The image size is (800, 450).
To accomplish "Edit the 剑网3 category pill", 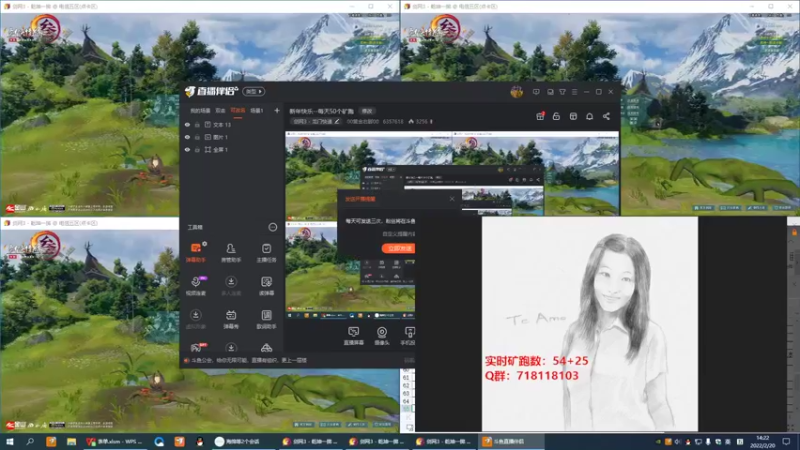I will pyautogui.click(x=316, y=121).
